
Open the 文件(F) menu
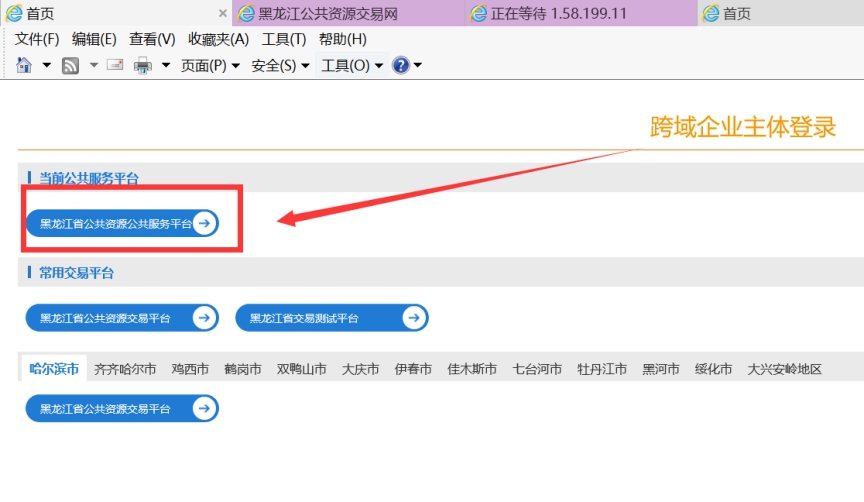37,39
